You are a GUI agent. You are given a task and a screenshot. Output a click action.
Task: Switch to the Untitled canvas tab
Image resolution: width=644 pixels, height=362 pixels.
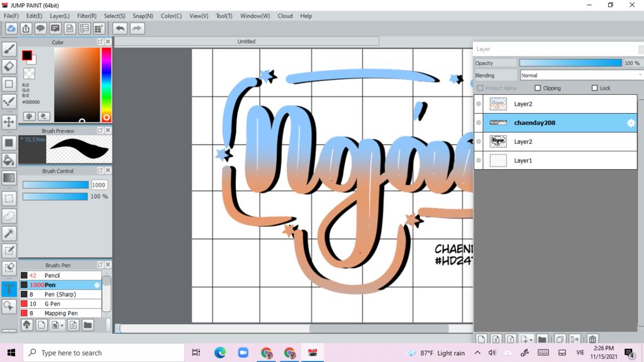247,41
